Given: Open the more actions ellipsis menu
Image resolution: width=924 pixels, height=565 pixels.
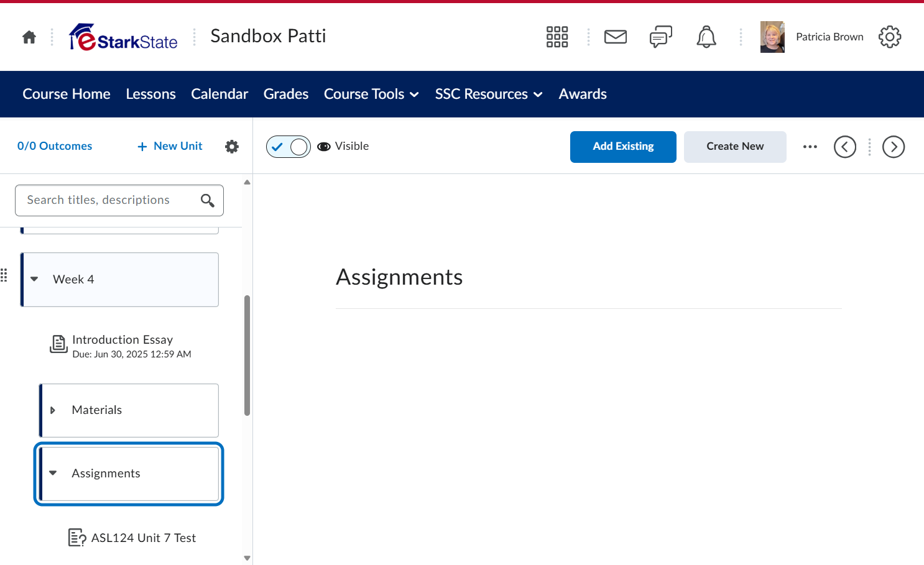Looking at the screenshot, I should [x=810, y=147].
